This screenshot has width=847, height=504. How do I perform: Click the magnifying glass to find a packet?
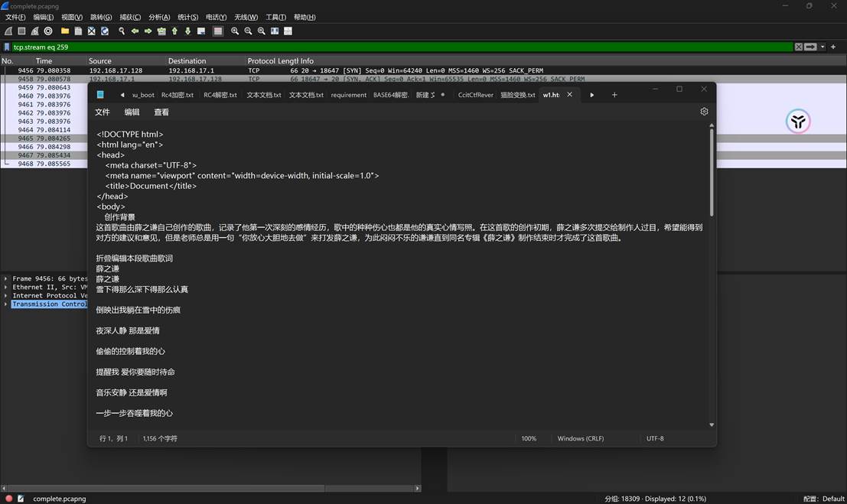click(122, 31)
